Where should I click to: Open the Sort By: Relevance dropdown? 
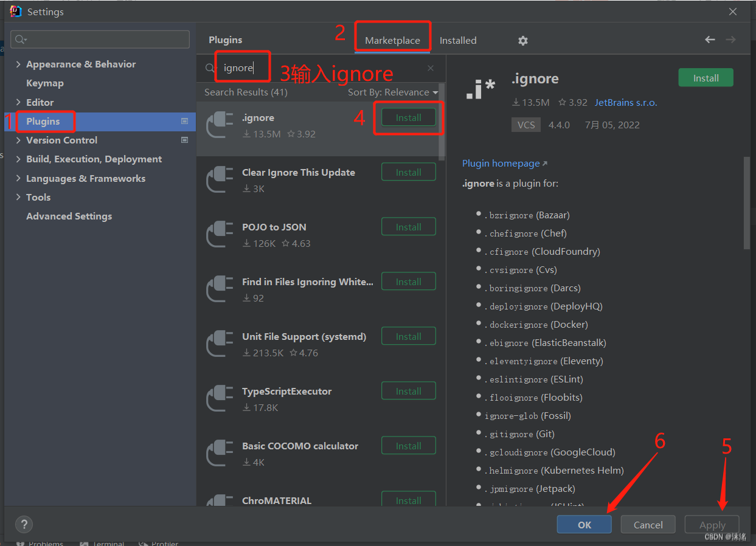tap(393, 92)
